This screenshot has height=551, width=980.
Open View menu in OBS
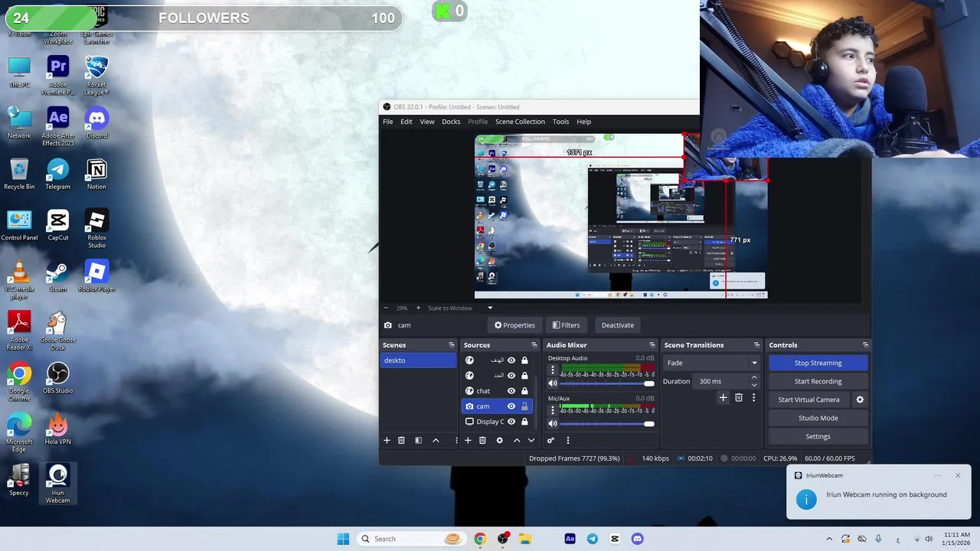(426, 122)
